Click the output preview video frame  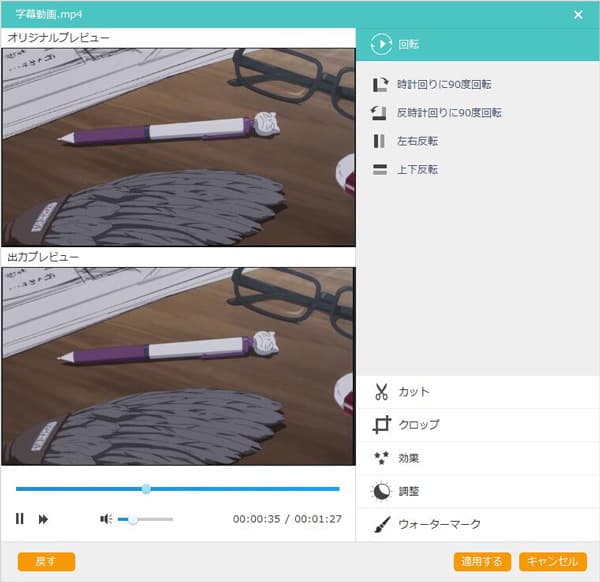[x=178, y=366]
